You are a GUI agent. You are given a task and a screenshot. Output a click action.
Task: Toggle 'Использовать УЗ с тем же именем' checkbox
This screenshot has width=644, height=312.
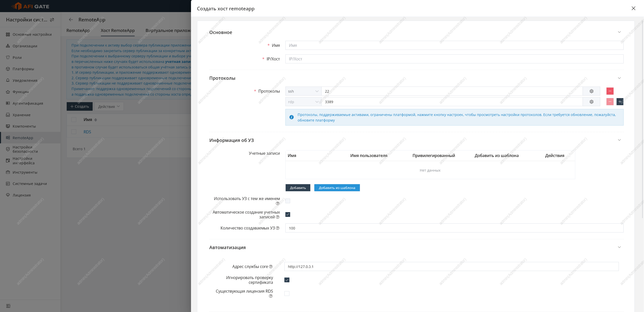(x=288, y=201)
